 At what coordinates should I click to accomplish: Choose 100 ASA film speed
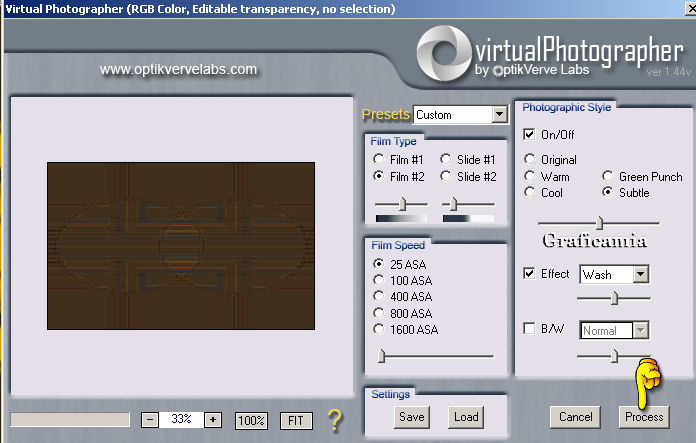click(379, 280)
